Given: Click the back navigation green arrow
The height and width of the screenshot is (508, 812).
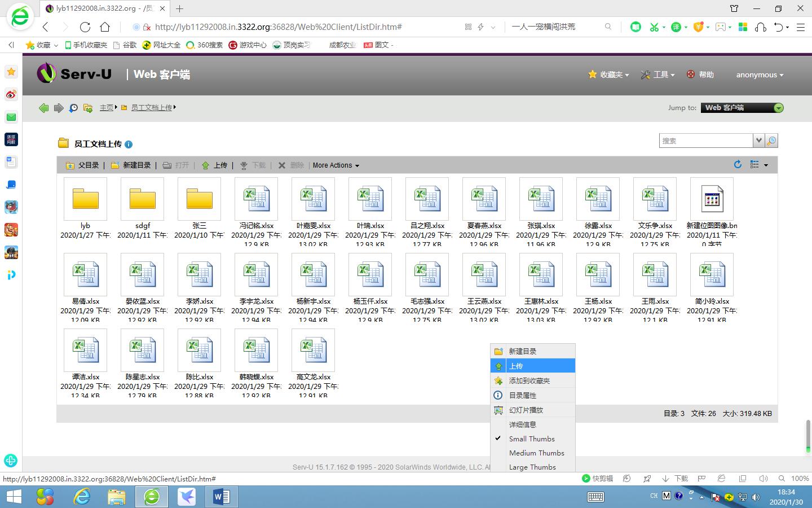Looking at the screenshot, I should point(43,107).
